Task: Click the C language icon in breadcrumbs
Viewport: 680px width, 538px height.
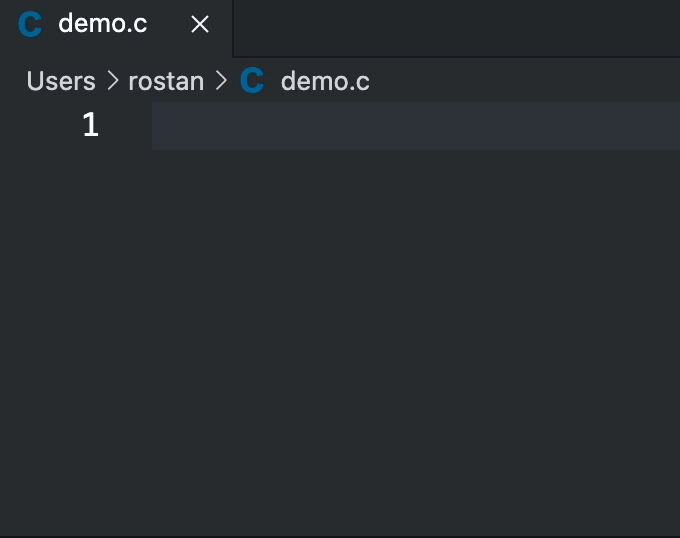Action: coord(253,81)
